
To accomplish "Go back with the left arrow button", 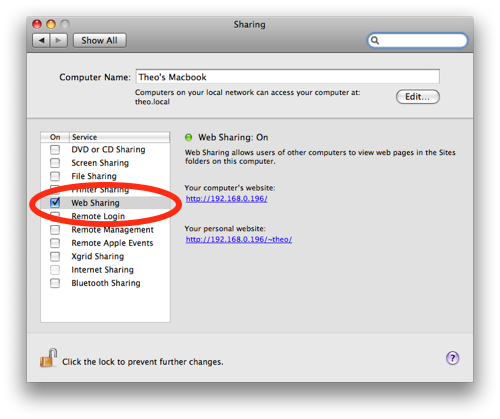I will point(41,40).
